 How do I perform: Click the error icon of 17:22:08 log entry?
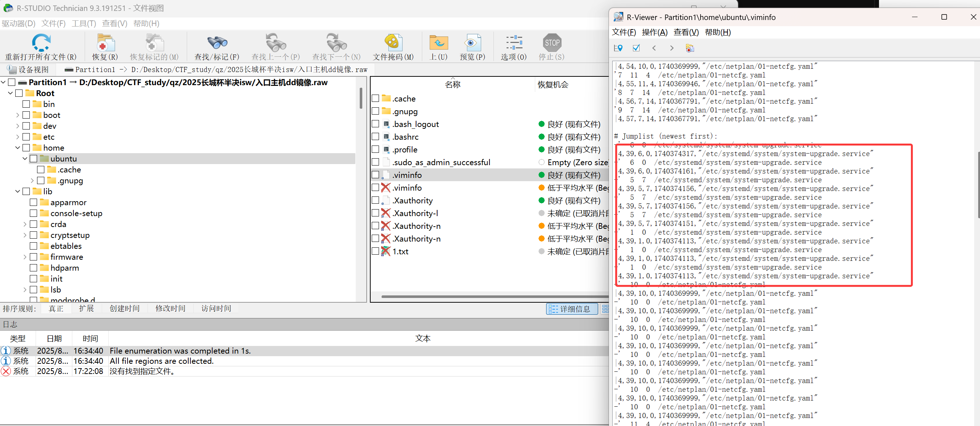pos(6,371)
